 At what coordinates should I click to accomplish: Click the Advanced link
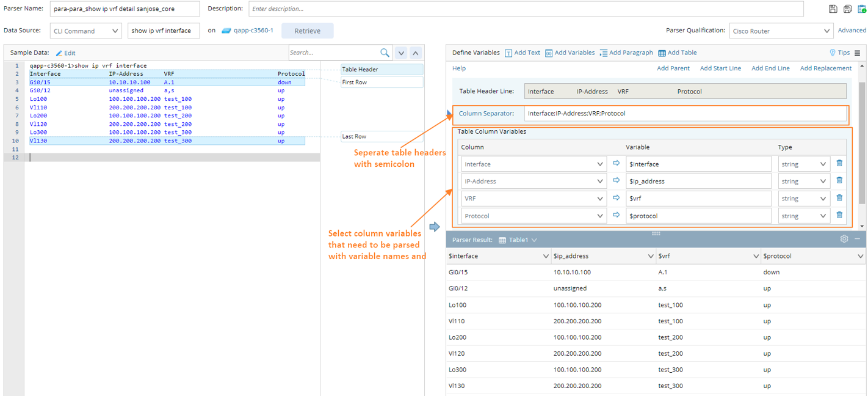(x=852, y=31)
